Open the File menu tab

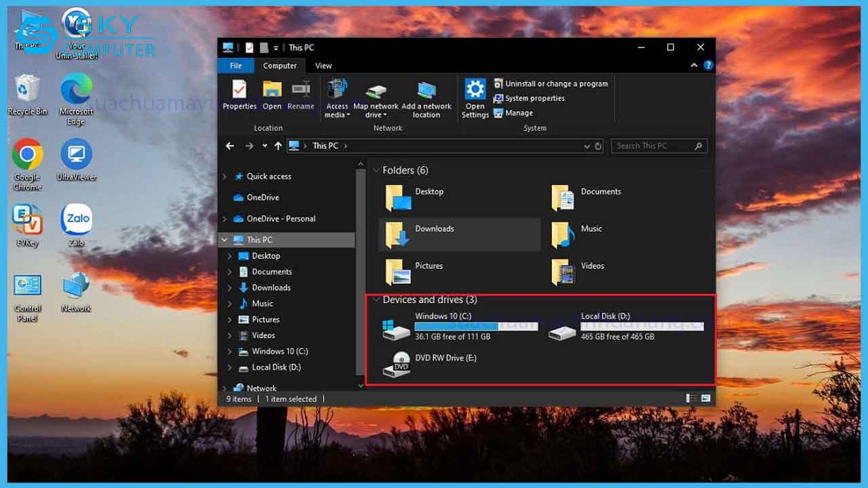pyautogui.click(x=235, y=66)
